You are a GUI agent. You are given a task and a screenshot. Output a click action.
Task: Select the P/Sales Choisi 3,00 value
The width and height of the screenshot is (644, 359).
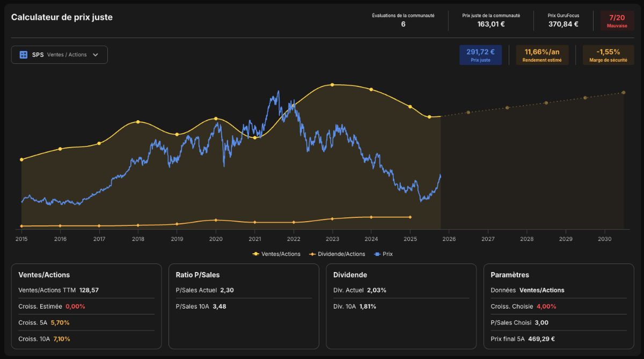pos(541,323)
